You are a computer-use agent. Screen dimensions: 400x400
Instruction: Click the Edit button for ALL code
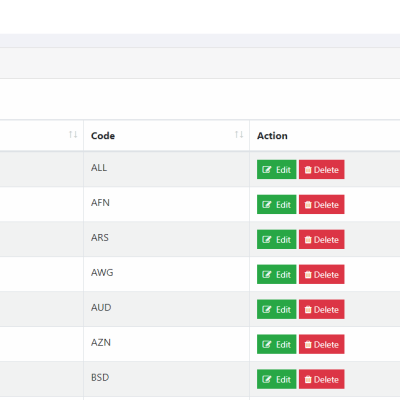click(276, 170)
